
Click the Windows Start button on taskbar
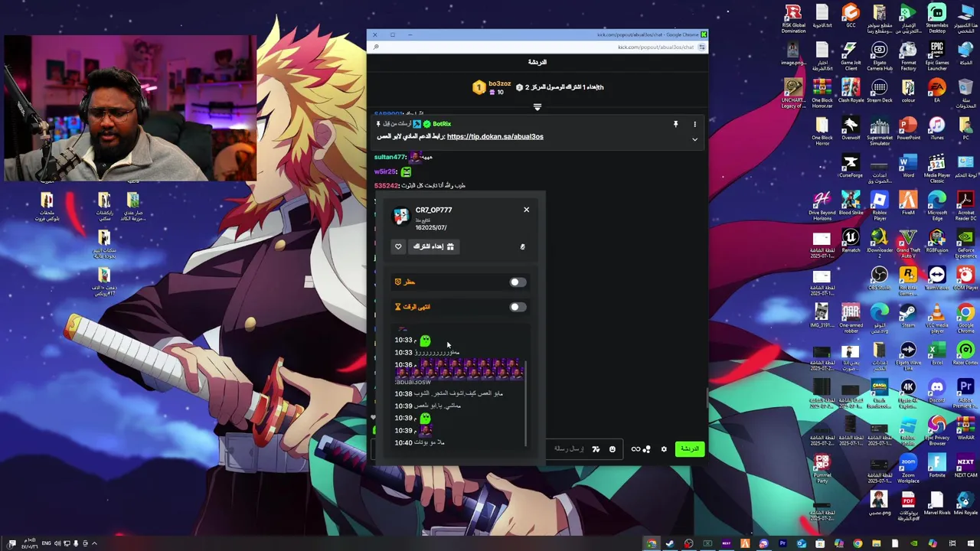coord(970,543)
